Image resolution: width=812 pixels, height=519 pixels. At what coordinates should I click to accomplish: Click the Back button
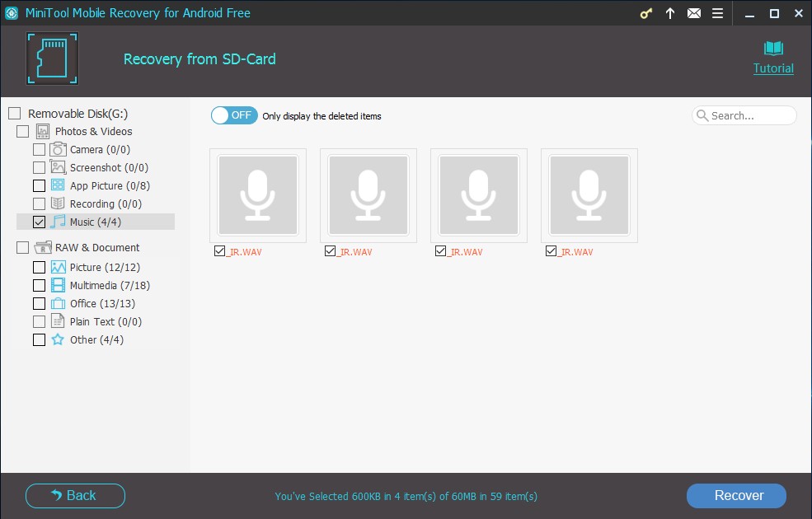coord(75,496)
